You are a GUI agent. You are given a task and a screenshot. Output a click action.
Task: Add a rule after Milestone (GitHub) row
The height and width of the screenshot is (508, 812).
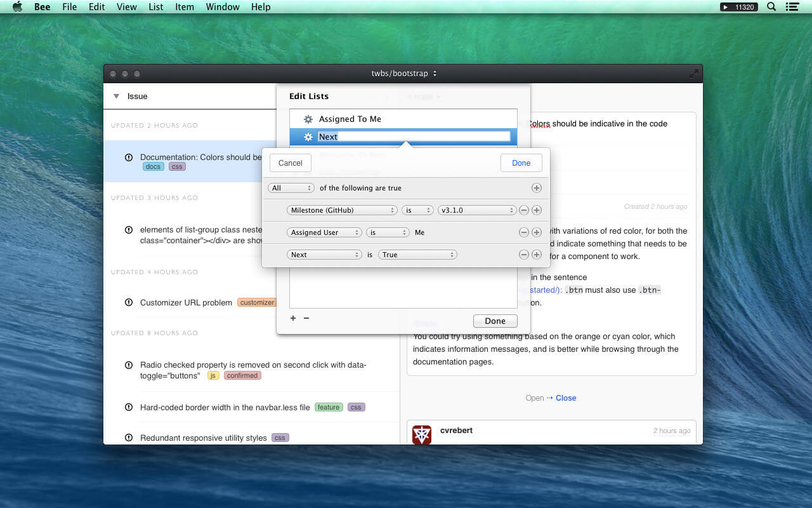pyautogui.click(x=536, y=210)
